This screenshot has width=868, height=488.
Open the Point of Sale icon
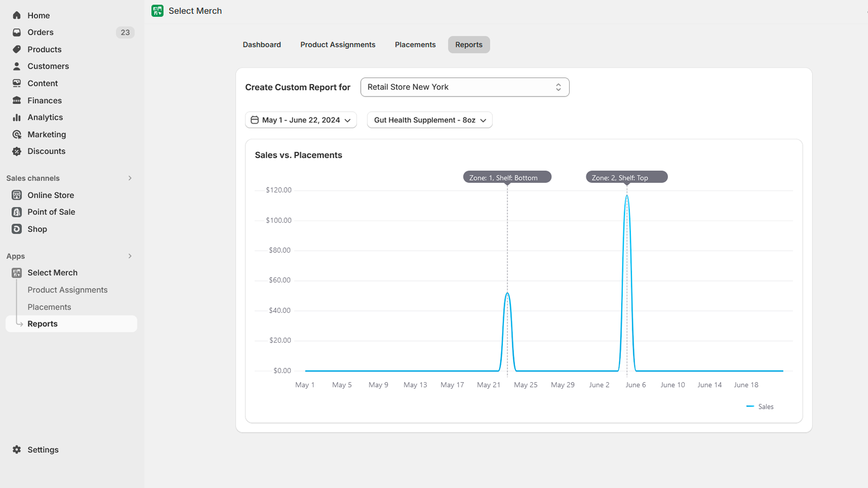click(x=17, y=212)
